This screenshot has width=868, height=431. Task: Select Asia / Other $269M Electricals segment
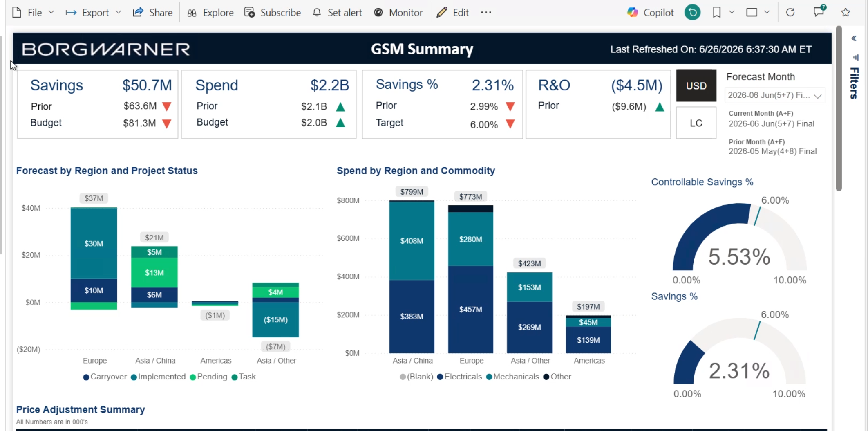coord(529,327)
